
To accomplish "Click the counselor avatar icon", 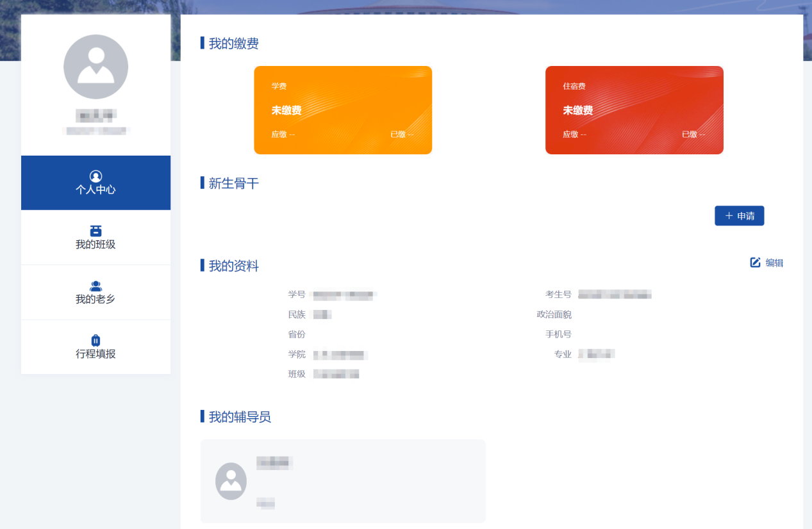I will tap(231, 482).
